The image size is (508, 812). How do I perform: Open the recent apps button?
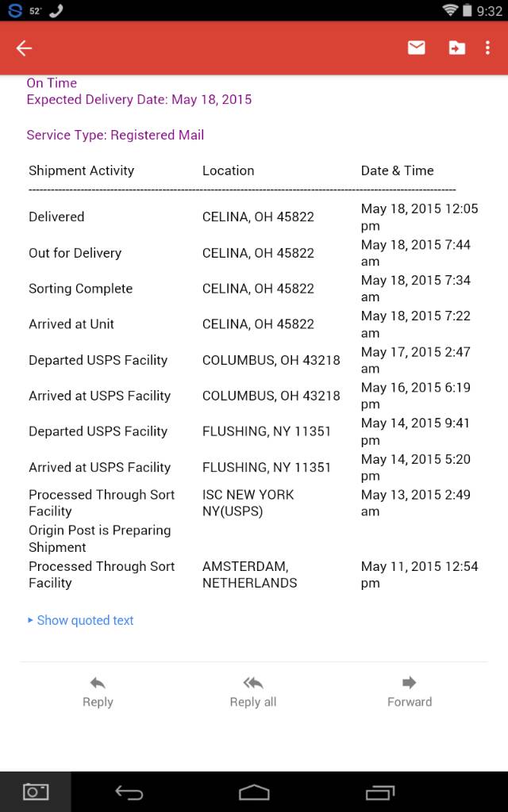(x=380, y=792)
